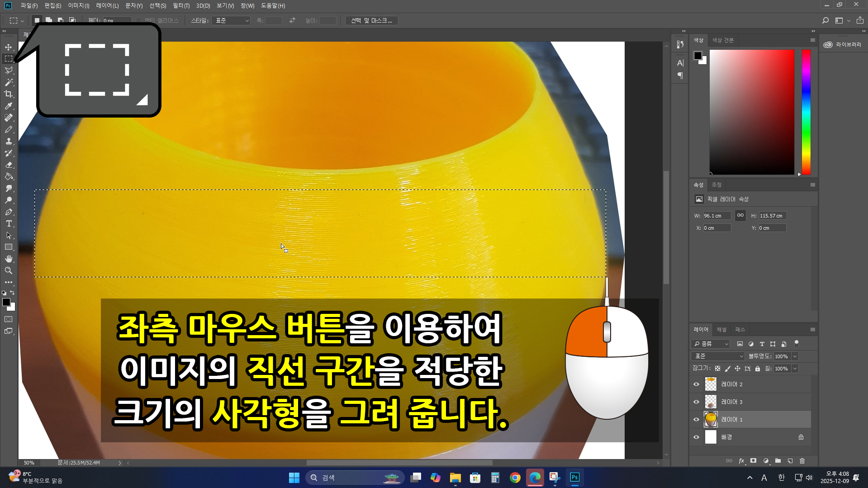Create a new layer
Viewport: 868px width, 488px height.
click(790, 461)
